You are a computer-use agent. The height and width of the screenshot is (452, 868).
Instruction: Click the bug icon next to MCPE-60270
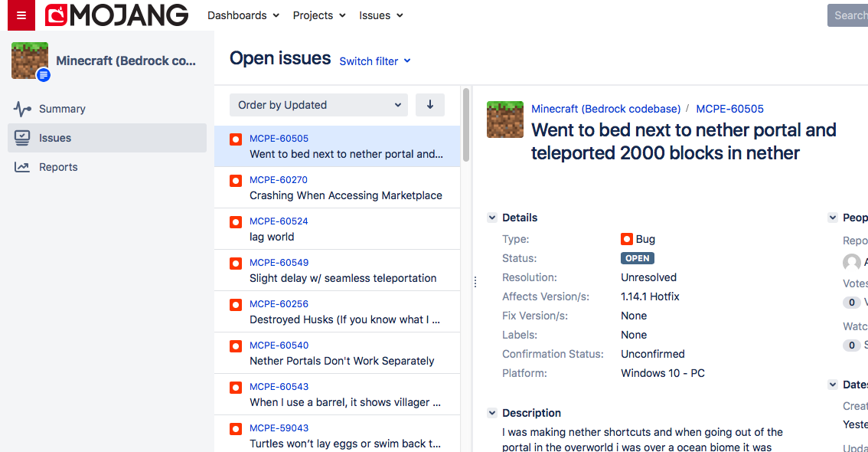click(x=236, y=181)
